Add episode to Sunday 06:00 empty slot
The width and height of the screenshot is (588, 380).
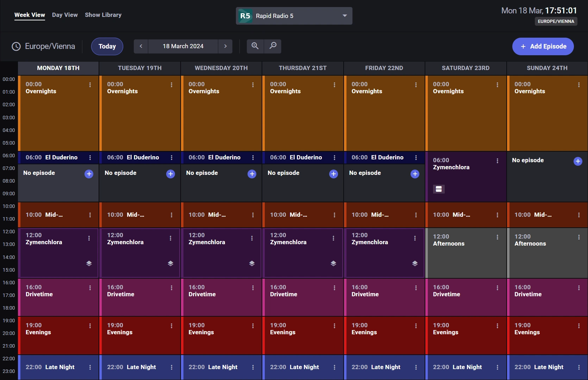(578, 161)
